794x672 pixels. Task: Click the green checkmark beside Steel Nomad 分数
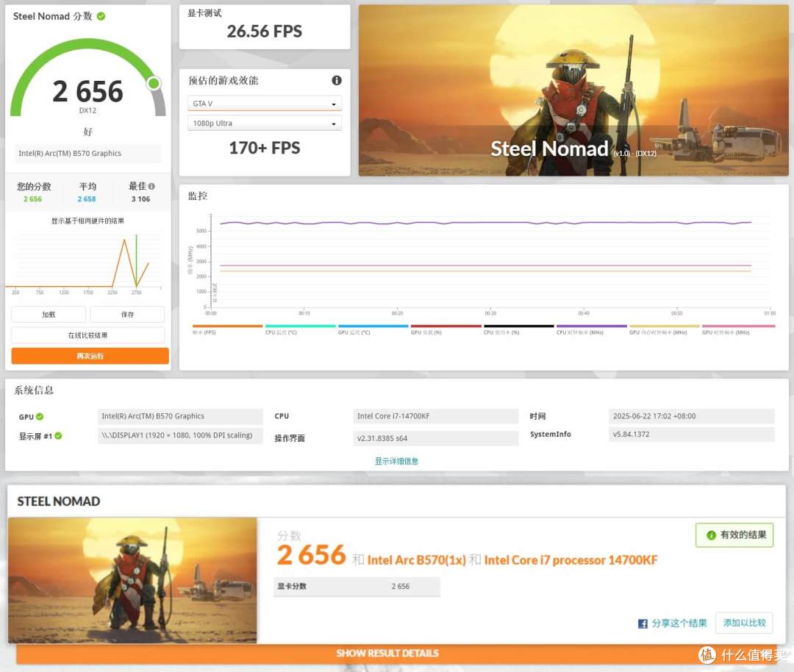tap(101, 16)
